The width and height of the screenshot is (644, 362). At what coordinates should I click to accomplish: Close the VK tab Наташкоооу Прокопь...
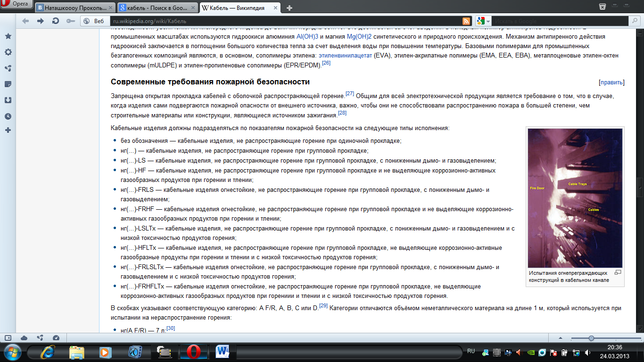111,8
